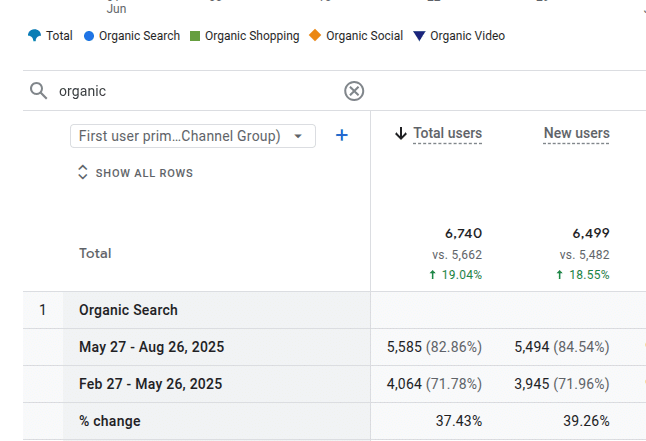Click into the search field containing organic
This screenshot has width=646, height=441.
pos(198,91)
